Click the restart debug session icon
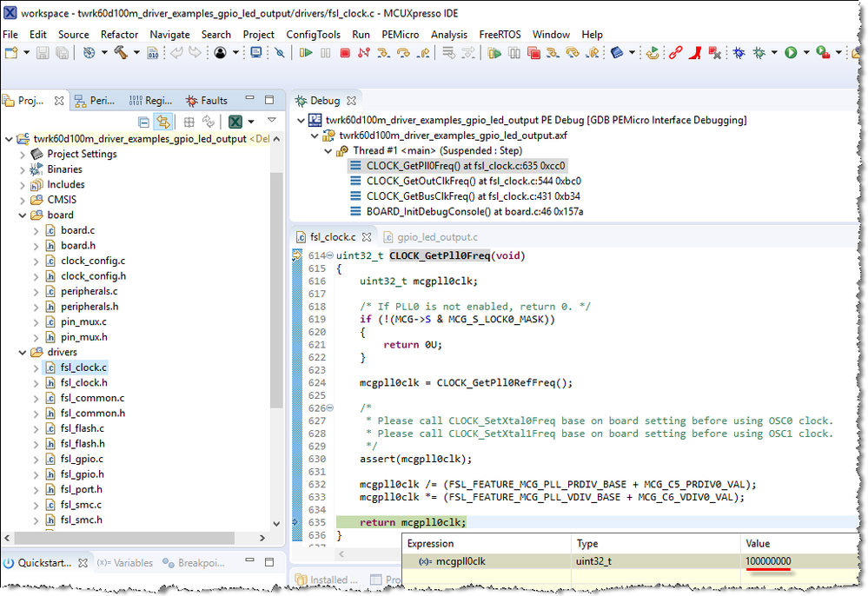Image resolution: width=868 pixels, height=596 pixels. tap(653, 53)
